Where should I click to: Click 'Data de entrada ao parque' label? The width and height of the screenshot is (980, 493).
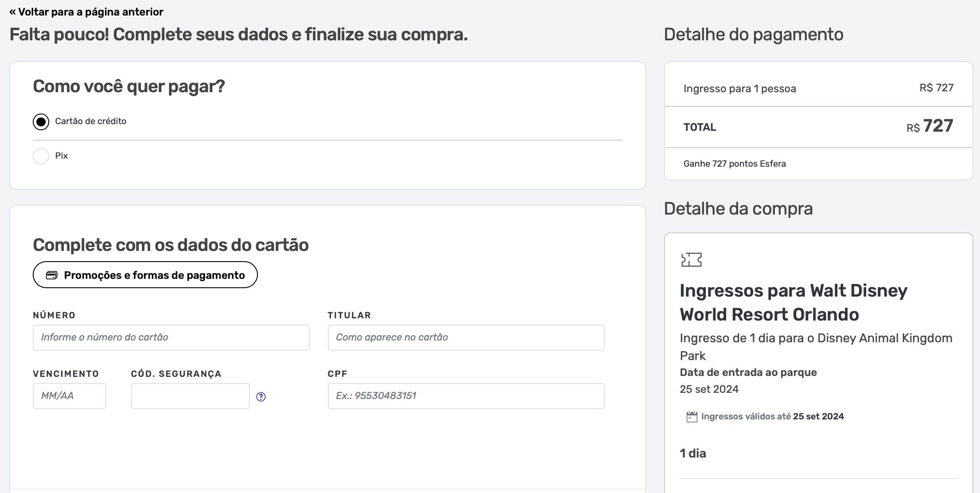[748, 372]
